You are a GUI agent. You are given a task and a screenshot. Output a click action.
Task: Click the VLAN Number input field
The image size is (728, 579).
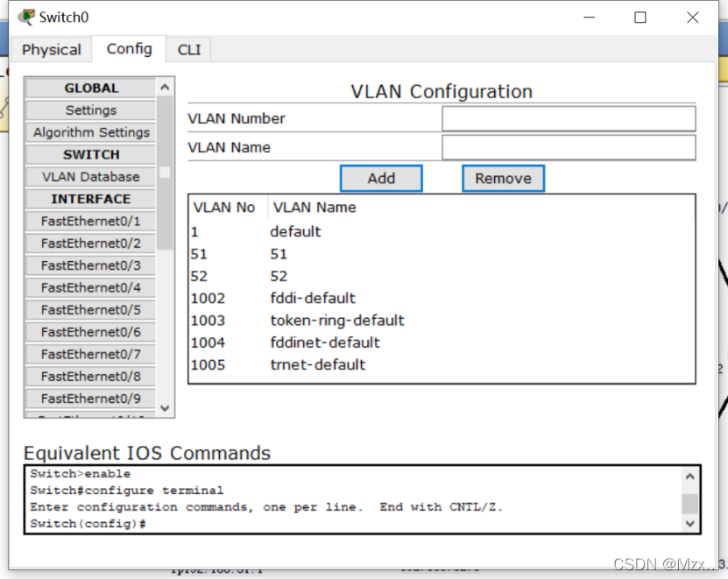tap(569, 119)
